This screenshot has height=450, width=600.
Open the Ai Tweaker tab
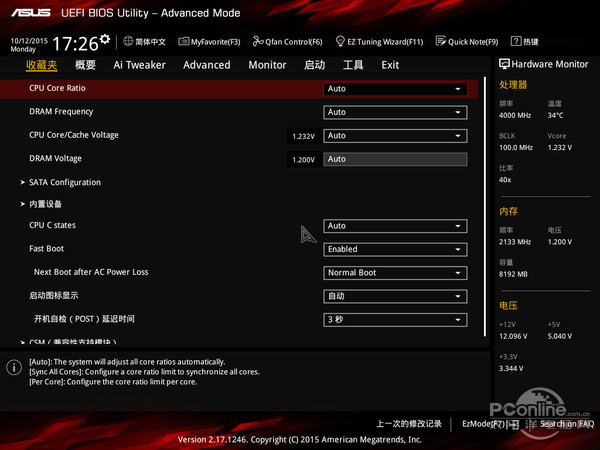[x=139, y=65]
